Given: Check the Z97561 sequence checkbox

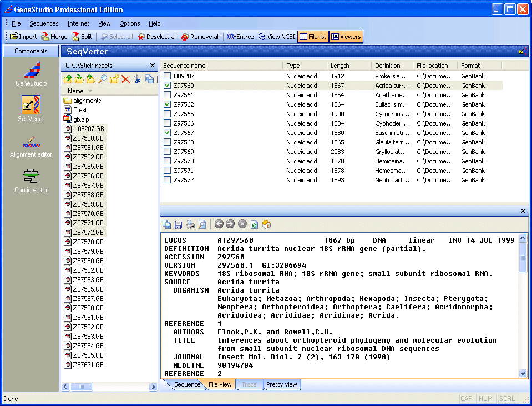Looking at the screenshot, I should [168, 95].
